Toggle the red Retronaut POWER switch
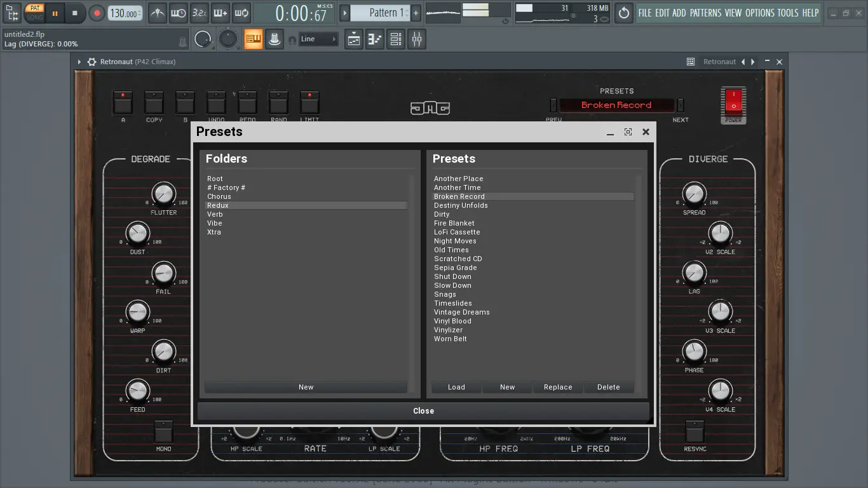868x488 pixels. click(x=733, y=101)
